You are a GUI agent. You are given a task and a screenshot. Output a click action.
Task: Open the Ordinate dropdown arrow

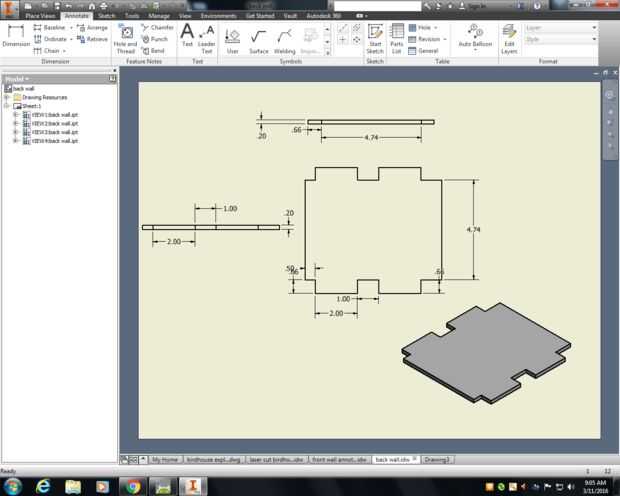tap(71, 39)
